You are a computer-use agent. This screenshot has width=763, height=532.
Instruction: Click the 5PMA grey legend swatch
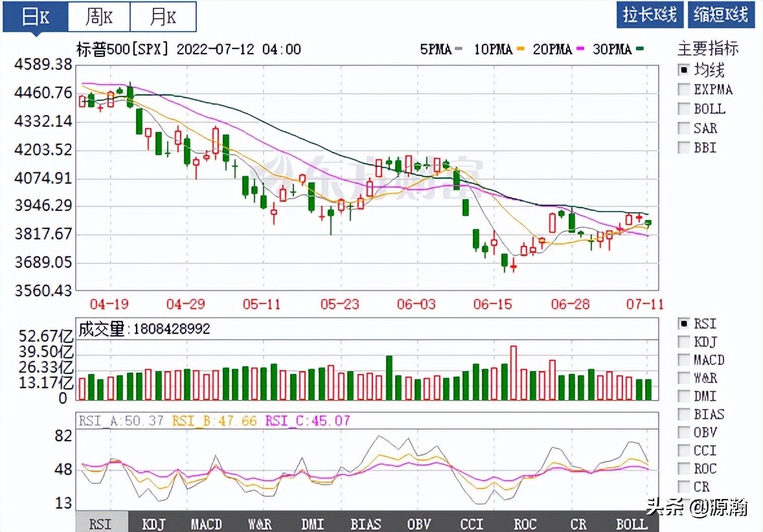point(459,49)
